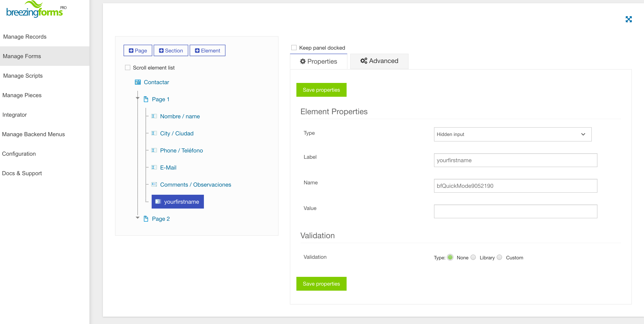Select the City / Ciudad element
Image resolution: width=644 pixels, height=324 pixels.
pyautogui.click(x=177, y=134)
